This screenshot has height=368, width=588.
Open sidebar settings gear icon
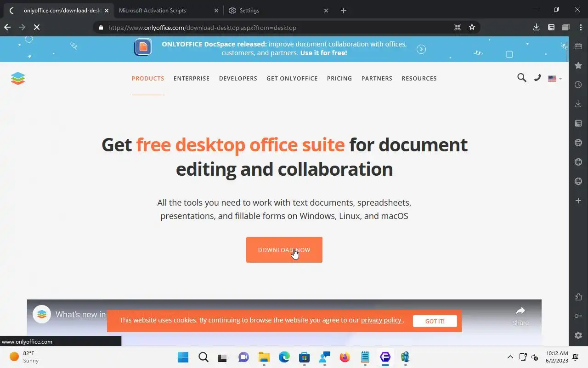tap(578, 335)
